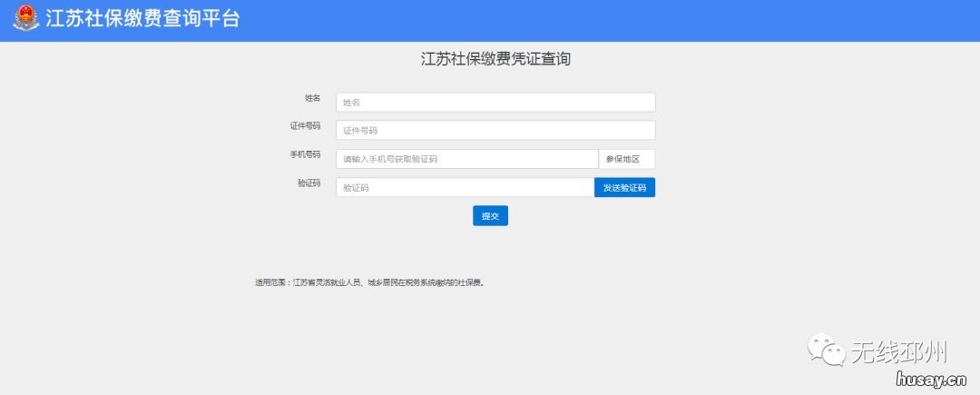The height and width of the screenshot is (395, 980).
Task: Focus the 验证码 input field
Action: click(x=465, y=187)
